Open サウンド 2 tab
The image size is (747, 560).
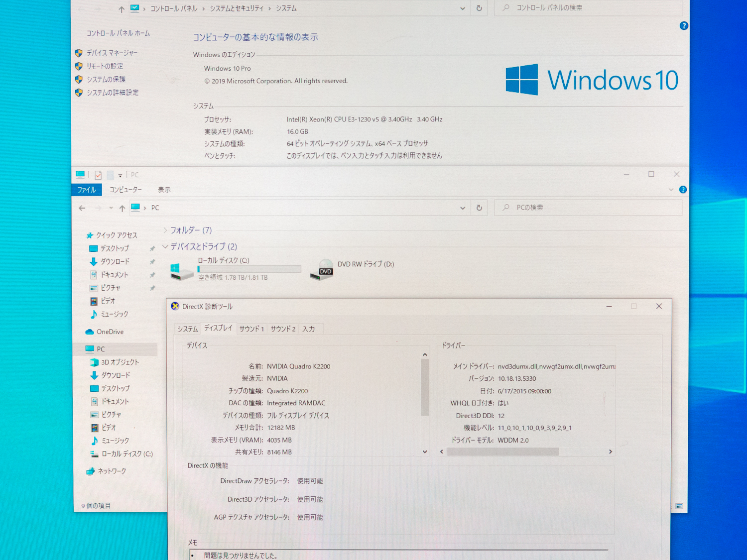pyautogui.click(x=283, y=329)
